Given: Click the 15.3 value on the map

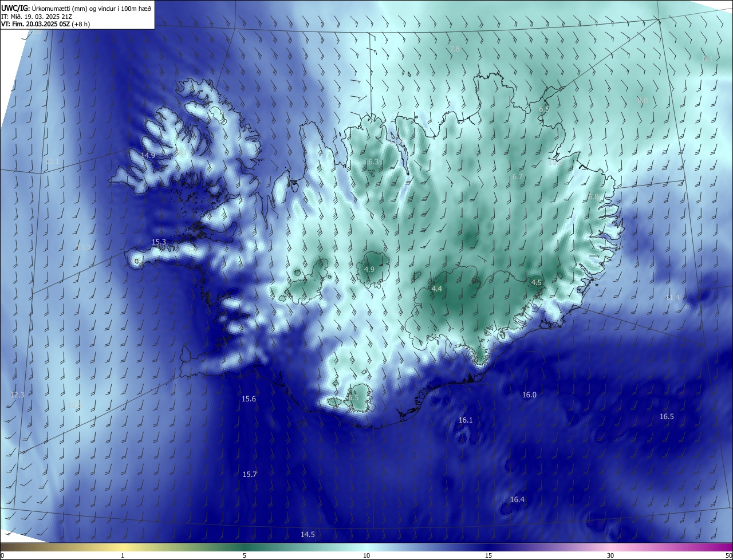Looking at the screenshot, I should click(x=159, y=242).
